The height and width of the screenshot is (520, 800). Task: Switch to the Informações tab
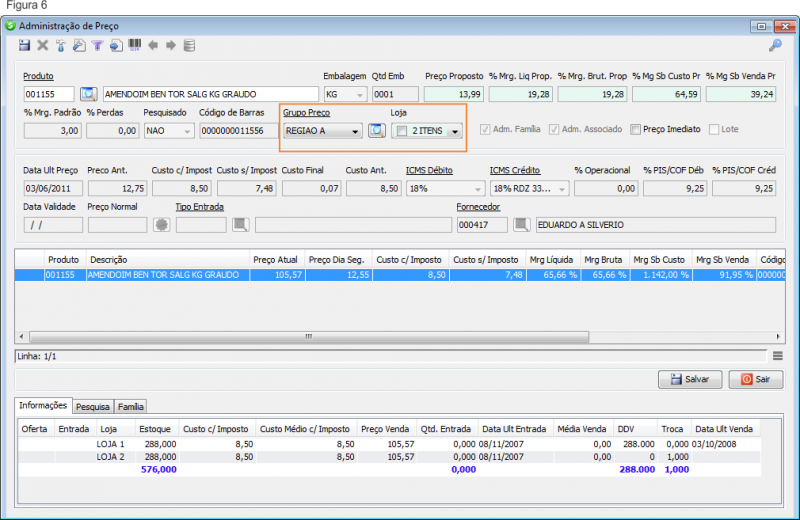[x=43, y=405]
